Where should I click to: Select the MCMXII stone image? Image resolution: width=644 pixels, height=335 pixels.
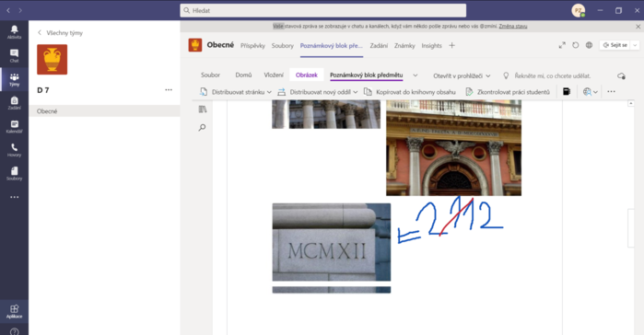[332, 242]
